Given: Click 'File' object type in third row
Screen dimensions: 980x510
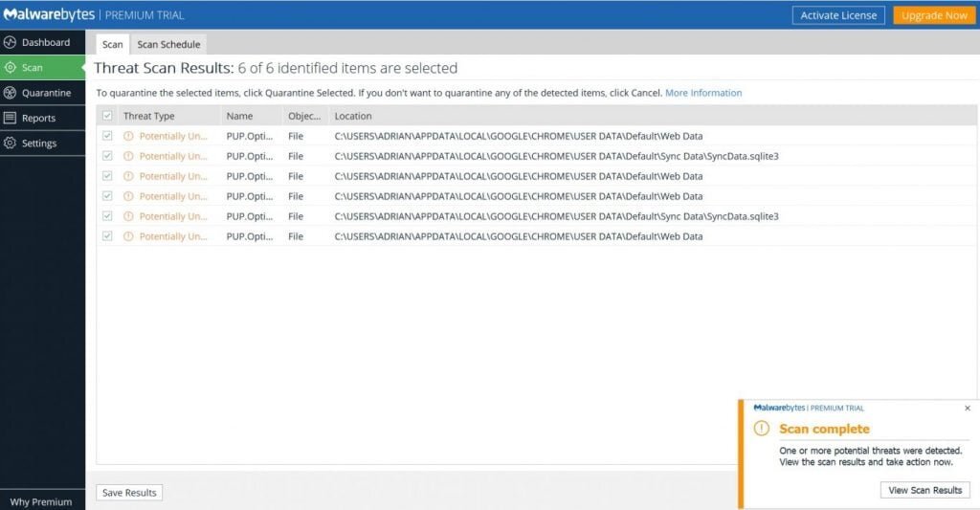Looking at the screenshot, I should coord(296,176).
